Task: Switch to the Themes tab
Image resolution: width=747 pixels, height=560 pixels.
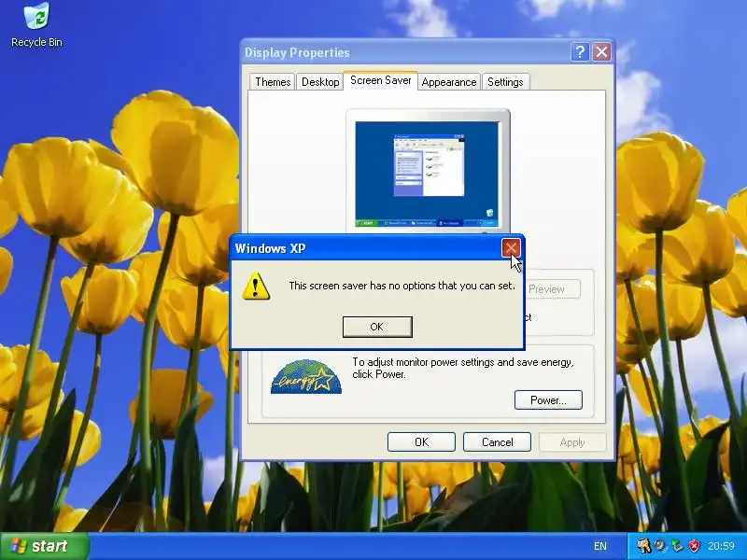Action: pyautogui.click(x=273, y=82)
